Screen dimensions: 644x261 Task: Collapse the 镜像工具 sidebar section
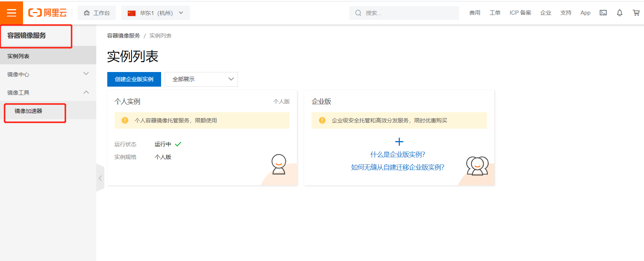point(48,92)
